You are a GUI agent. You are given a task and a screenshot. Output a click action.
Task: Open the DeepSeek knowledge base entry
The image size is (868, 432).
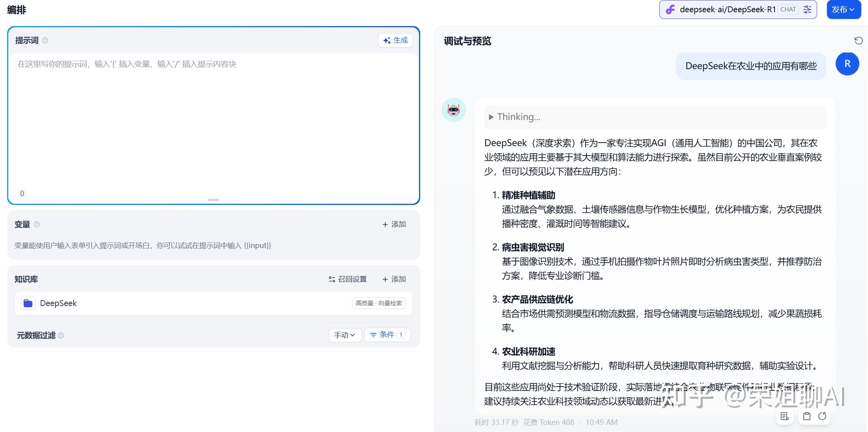pyautogui.click(x=213, y=303)
